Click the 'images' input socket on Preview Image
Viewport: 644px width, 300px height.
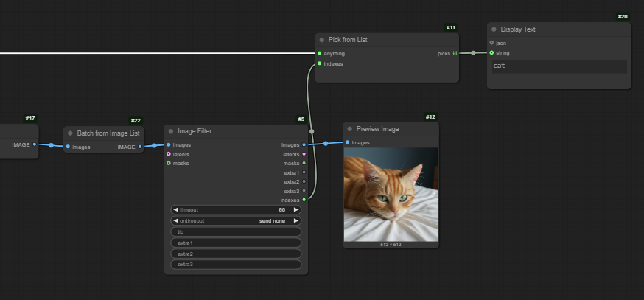[348, 142]
